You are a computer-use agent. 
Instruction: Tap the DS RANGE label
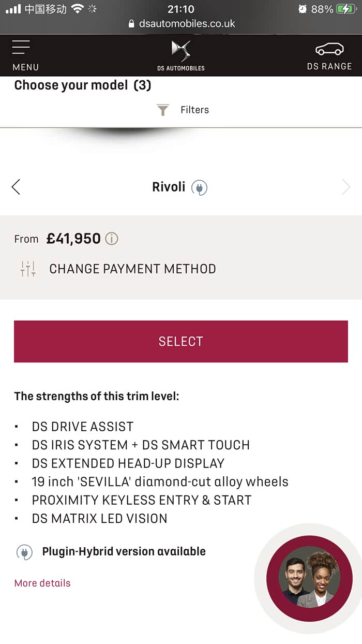point(329,66)
